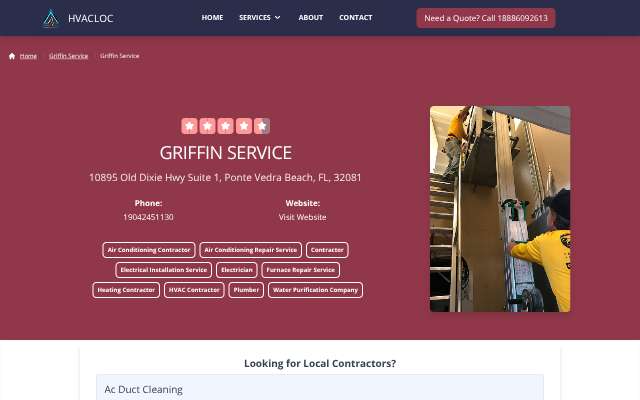
Task: Select the Air Conditioning Repair Service tag
Action: pyautogui.click(x=251, y=250)
